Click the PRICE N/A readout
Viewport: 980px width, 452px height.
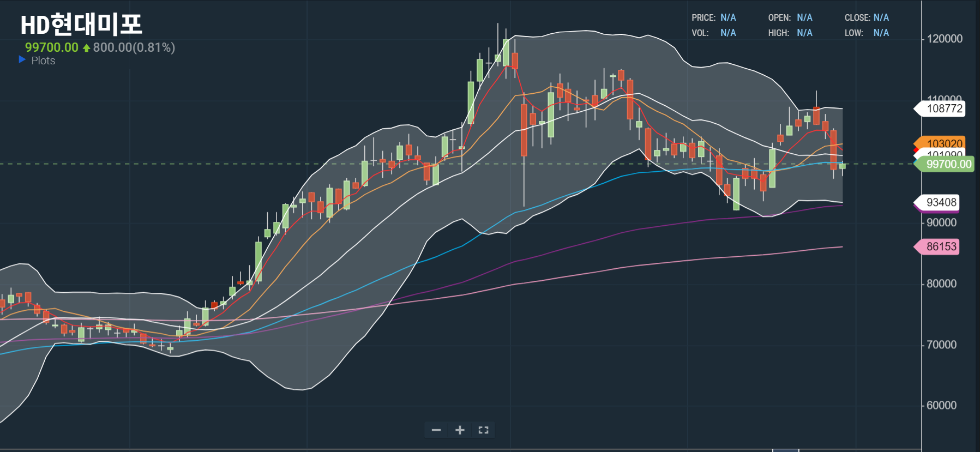click(714, 17)
